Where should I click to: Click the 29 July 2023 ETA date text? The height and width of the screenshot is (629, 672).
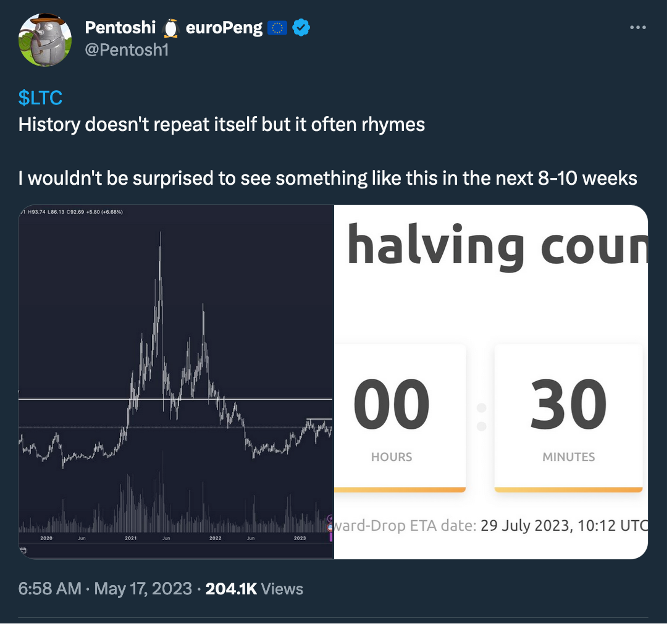526,525
